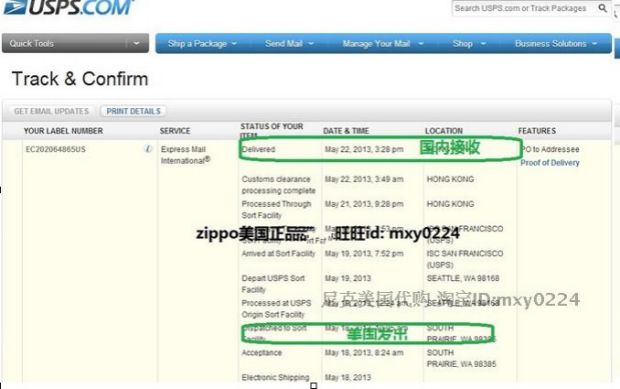Select label number EC202064865US

click(55, 149)
